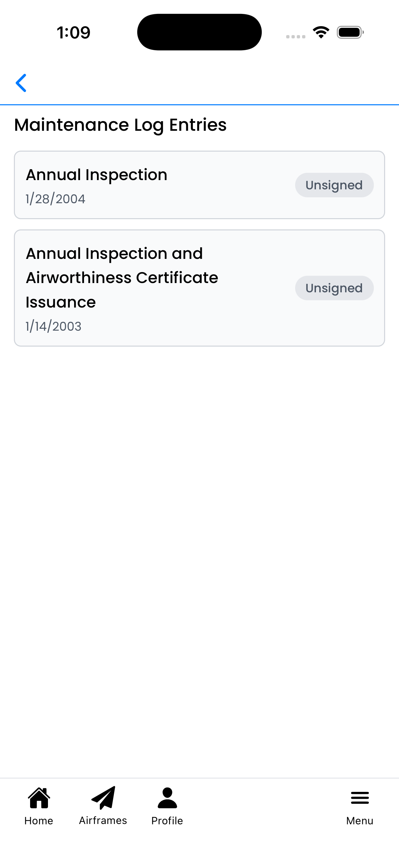Select the Airframes tab label
Viewport: 399px width, 868px height.
coord(103,820)
